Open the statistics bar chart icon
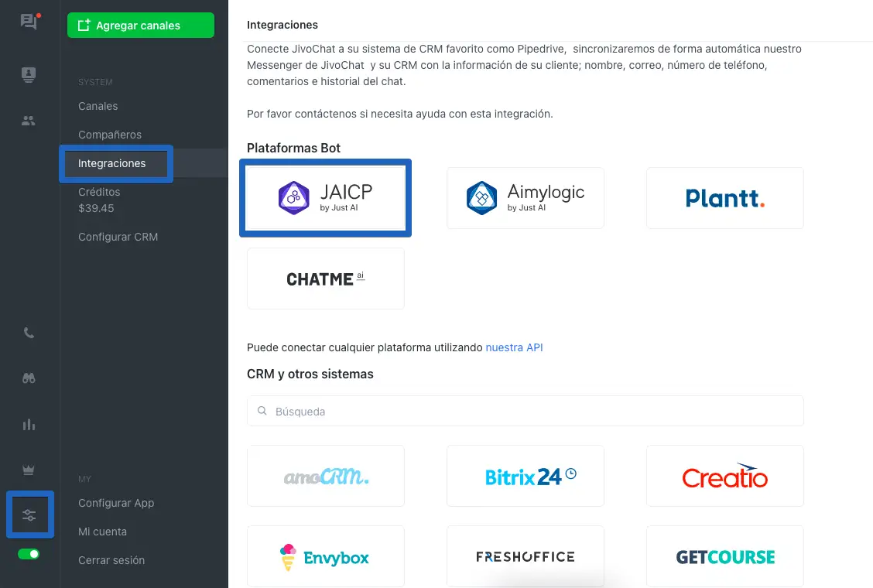This screenshot has height=588, width=873. pyautogui.click(x=29, y=425)
